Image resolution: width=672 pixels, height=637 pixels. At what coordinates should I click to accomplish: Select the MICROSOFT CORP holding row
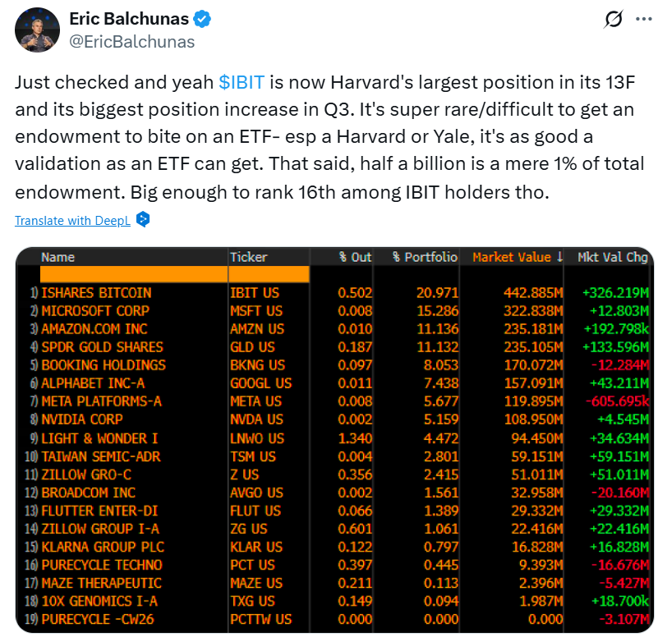tap(95, 311)
